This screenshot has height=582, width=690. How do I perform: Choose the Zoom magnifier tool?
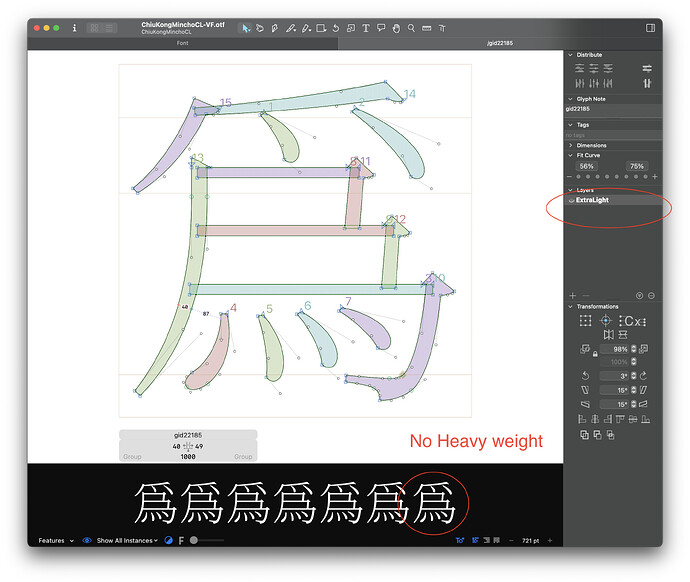411,28
